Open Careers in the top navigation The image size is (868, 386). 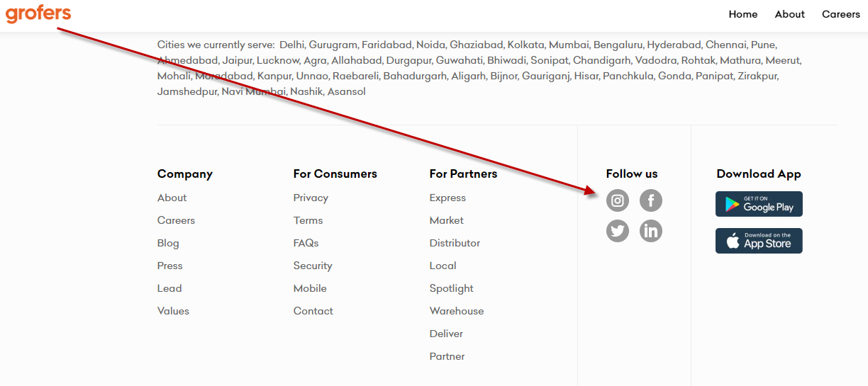point(841,14)
